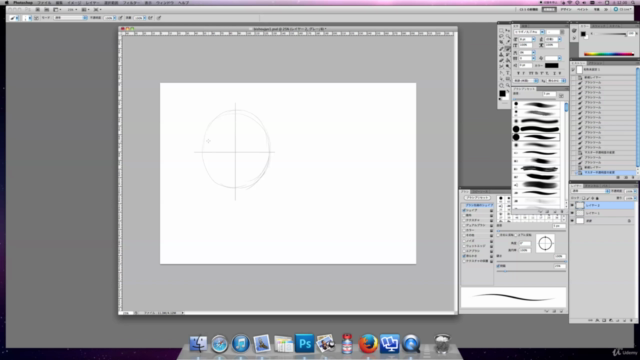Image resolution: width=640 pixels, height=360 pixels.
Task: Select the Crop tool
Action: coord(501,42)
